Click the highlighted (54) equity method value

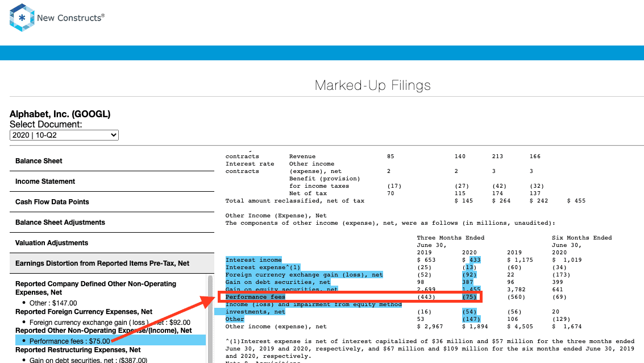[x=470, y=312]
